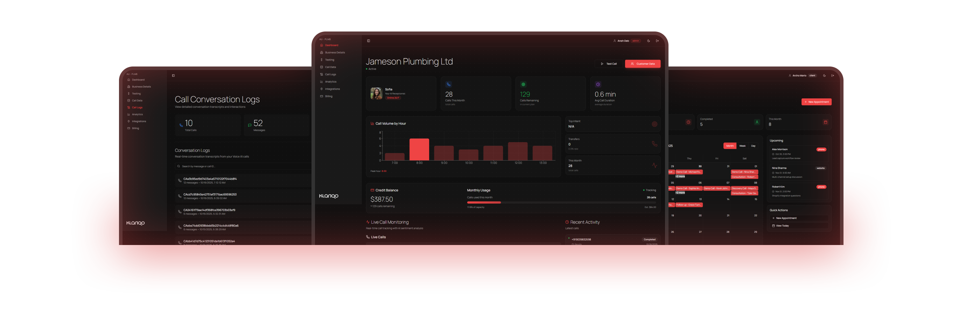
Task: Select the Call Data icon
Action: click(322, 67)
